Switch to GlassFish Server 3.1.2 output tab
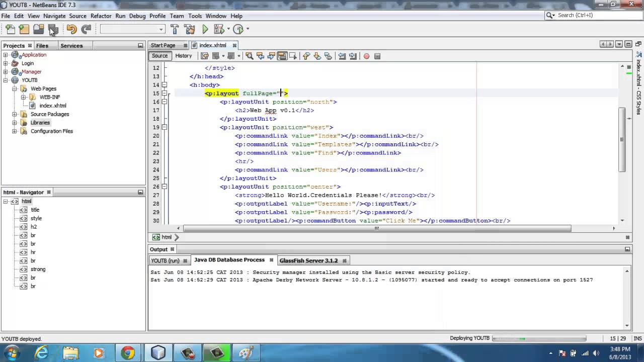The image size is (644, 362). coord(308,260)
